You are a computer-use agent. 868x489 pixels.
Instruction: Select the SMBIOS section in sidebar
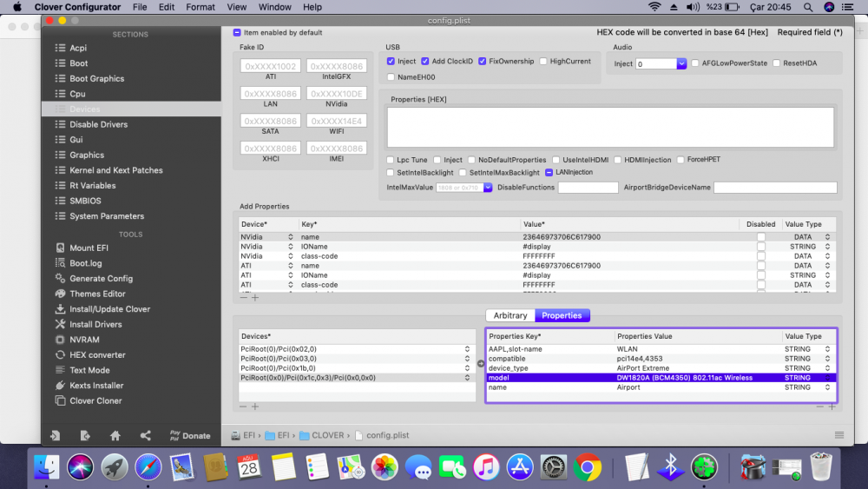tap(85, 201)
